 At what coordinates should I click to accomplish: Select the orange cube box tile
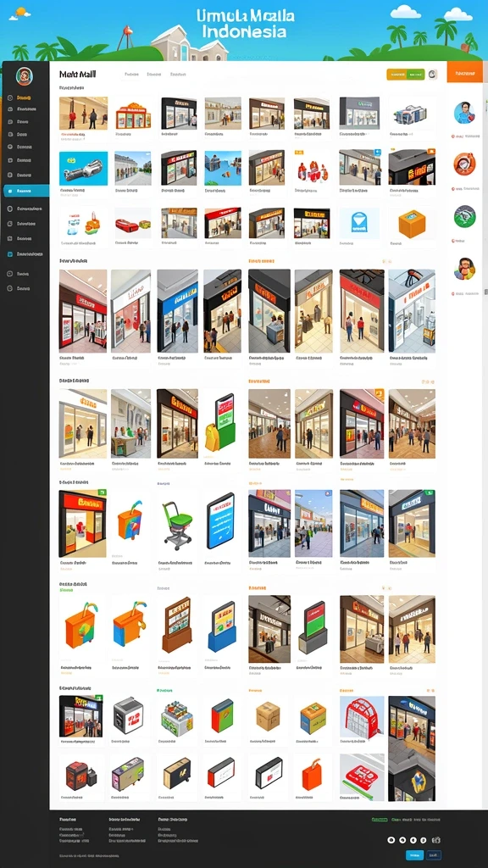[411, 224]
